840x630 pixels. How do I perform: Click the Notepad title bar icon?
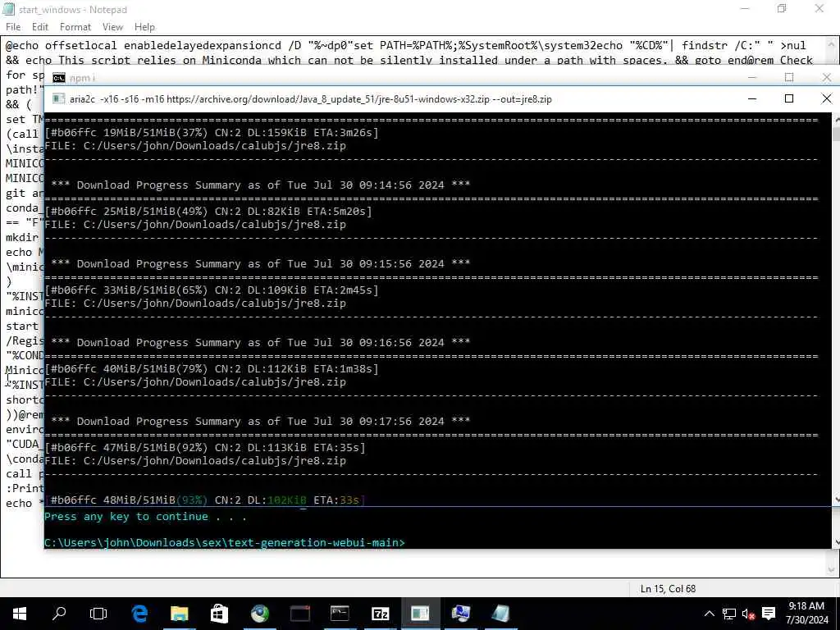[x=8, y=9]
